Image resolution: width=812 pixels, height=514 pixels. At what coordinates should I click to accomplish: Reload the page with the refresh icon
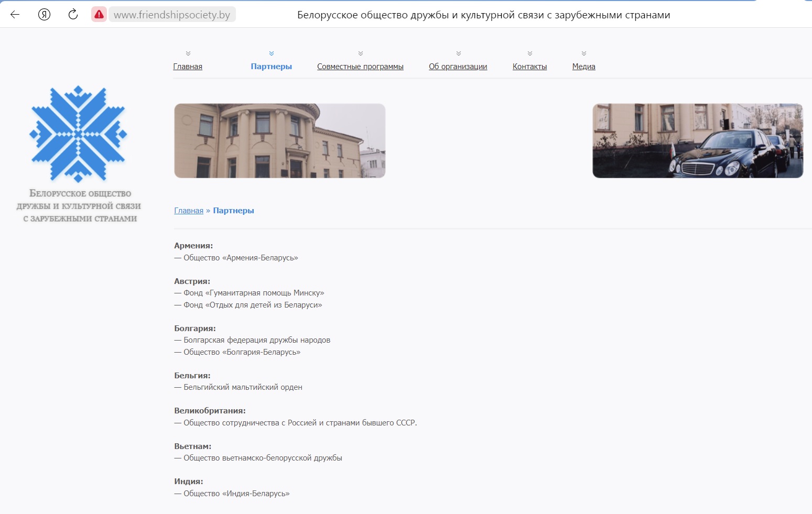point(73,15)
